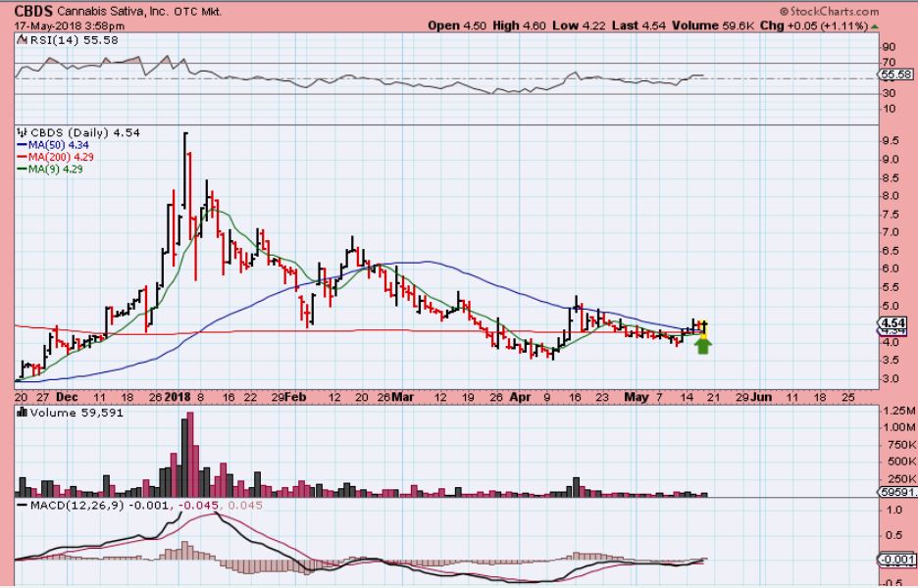
Task: Click the -0.001 MACD value tag on axis
Action: click(896, 560)
